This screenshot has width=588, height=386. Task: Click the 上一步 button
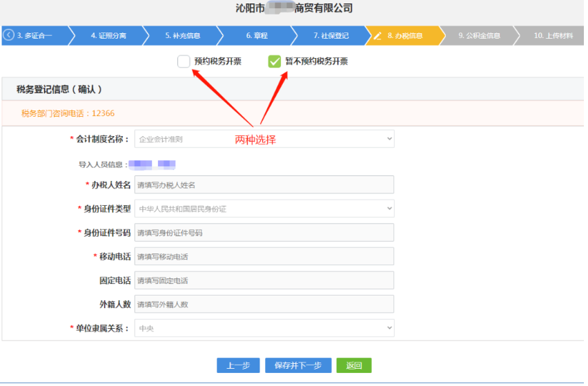point(238,365)
